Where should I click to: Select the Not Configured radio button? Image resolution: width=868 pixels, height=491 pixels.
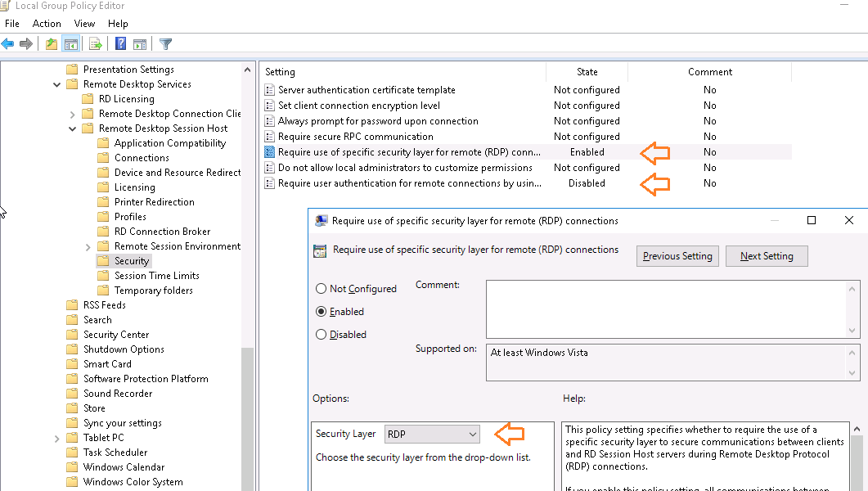(x=322, y=289)
